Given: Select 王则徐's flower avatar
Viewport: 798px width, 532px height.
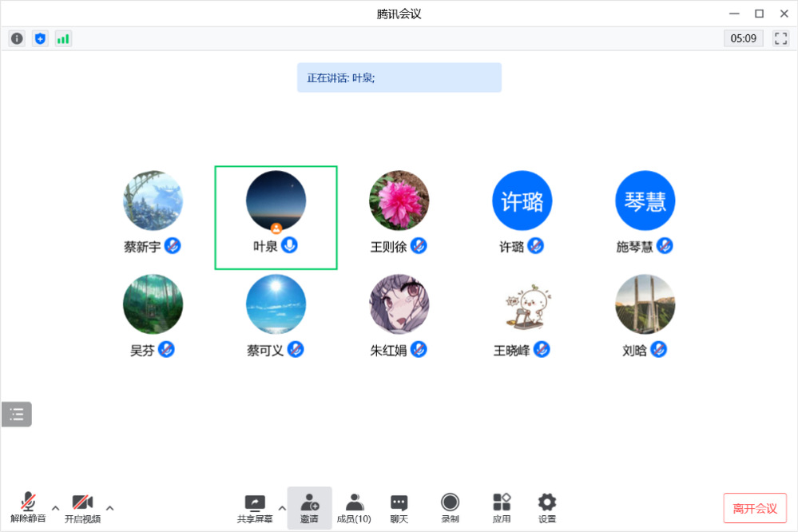Looking at the screenshot, I should (x=399, y=200).
